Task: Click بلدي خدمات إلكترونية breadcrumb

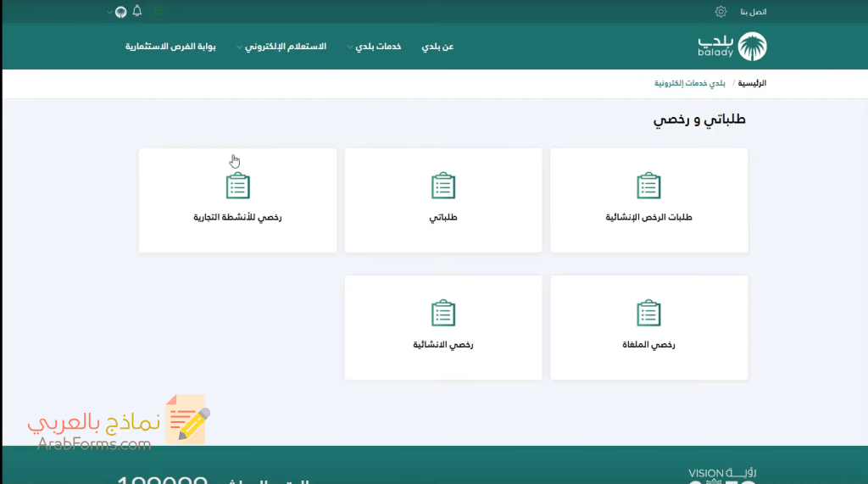Action: coord(690,83)
